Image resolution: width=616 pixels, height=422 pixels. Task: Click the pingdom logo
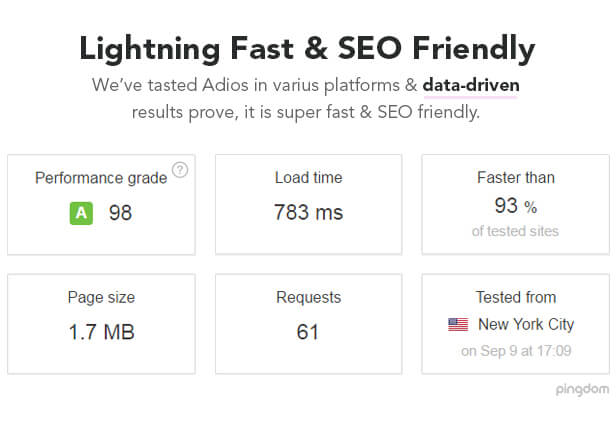tap(582, 389)
